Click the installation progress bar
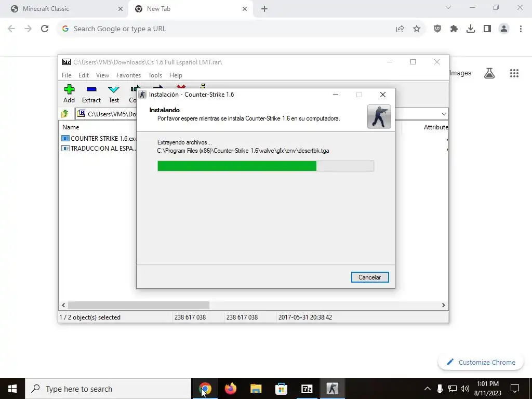The image size is (532, 399). (265, 166)
